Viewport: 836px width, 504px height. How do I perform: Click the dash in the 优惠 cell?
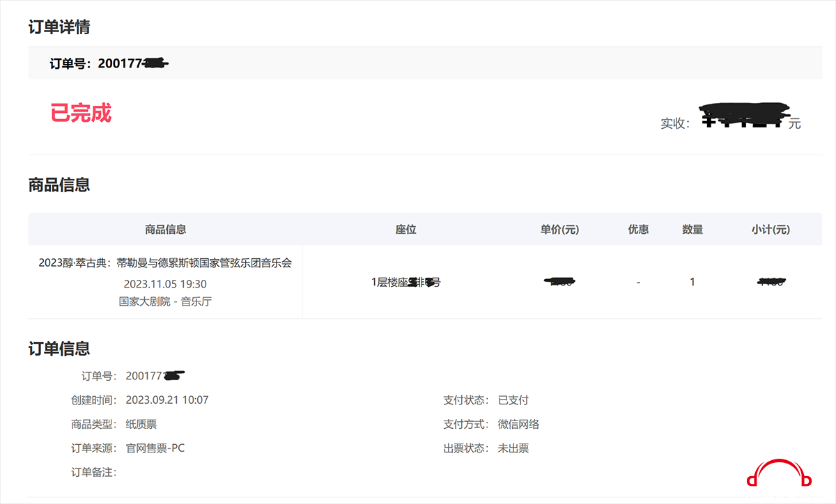(x=638, y=283)
